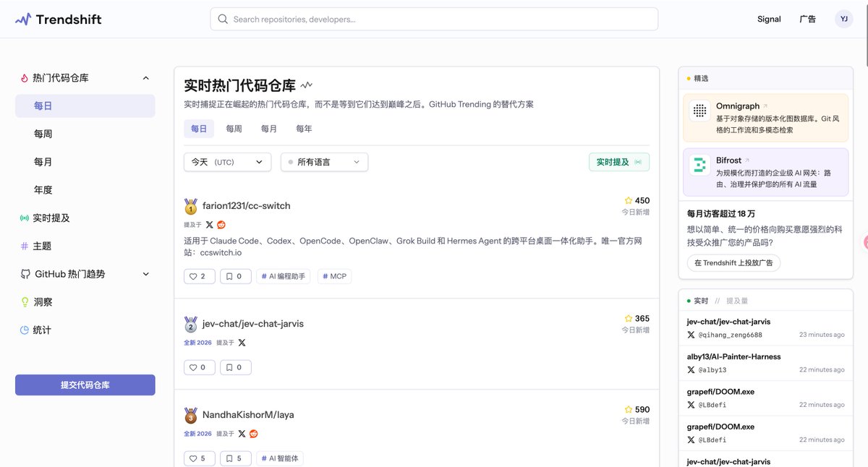Viewport: 868px width, 467px height.
Task: Click the search magnifier icon
Action: [223, 20]
